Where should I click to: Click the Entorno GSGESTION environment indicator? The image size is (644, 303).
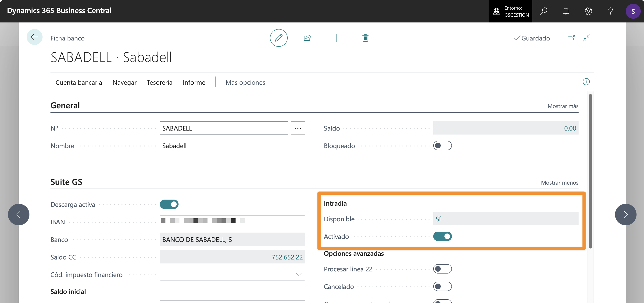pos(510,11)
